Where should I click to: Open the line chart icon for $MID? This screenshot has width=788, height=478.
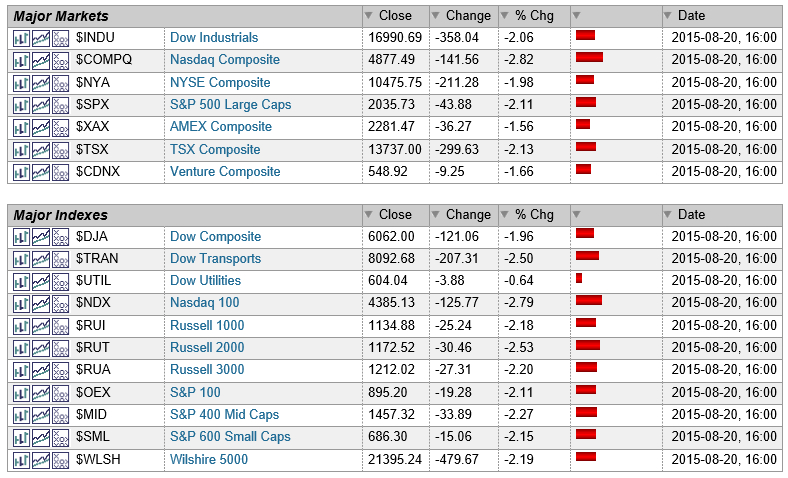click(41, 415)
